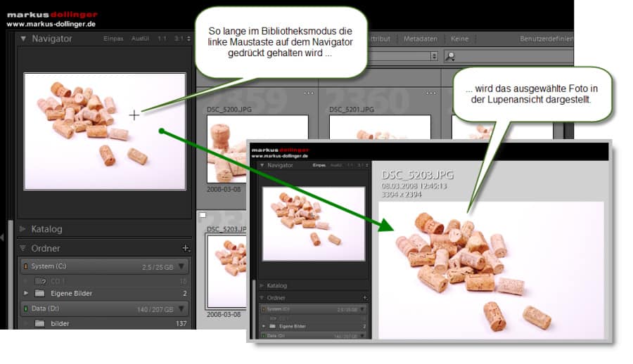Click the bilder folder icon under Data (D:)
Viewport: 633px width, 364px height.
point(39,323)
